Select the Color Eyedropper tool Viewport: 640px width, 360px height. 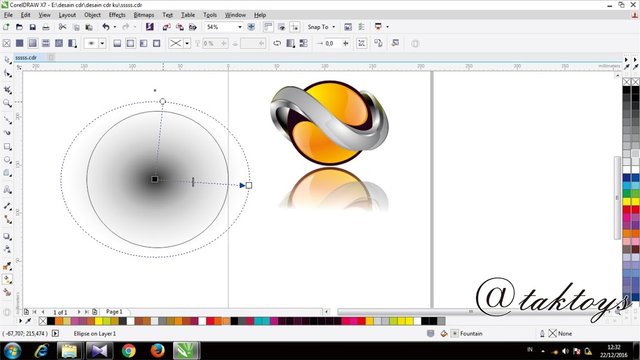click(7, 266)
